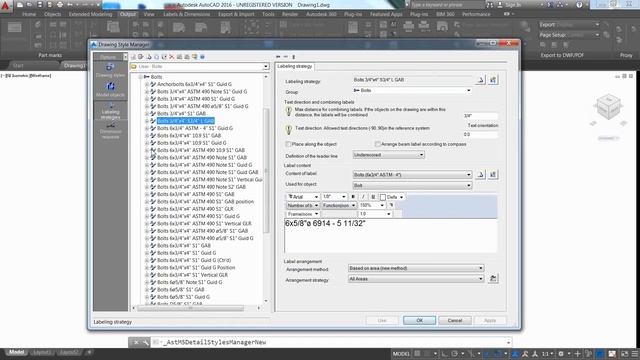Screen dimensions: 640x360
Task: Open the Dimension requests sidebar section
Action: (x=110, y=131)
